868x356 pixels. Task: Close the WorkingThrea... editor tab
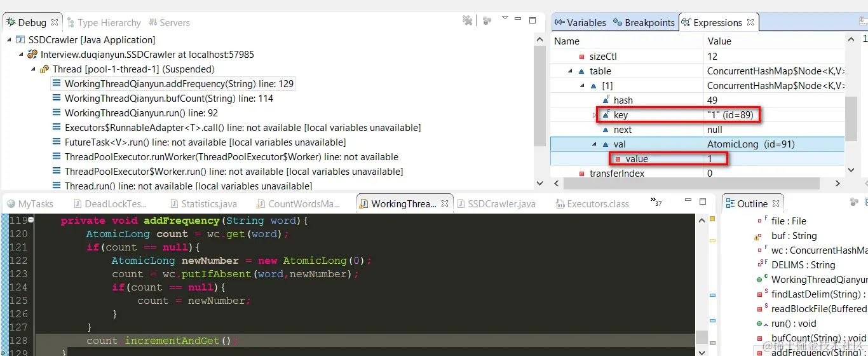[445, 204]
